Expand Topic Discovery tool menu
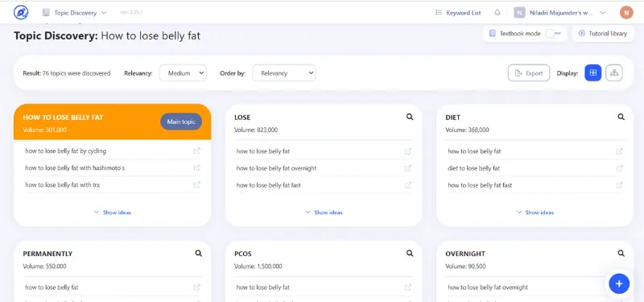The image size is (644, 302). pyautogui.click(x=74, y=13)
